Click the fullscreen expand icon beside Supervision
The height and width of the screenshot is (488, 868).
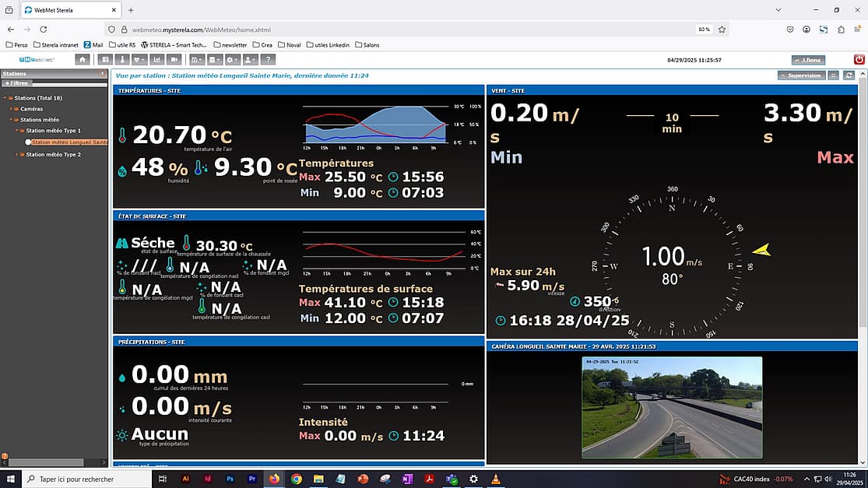point(834,75)
